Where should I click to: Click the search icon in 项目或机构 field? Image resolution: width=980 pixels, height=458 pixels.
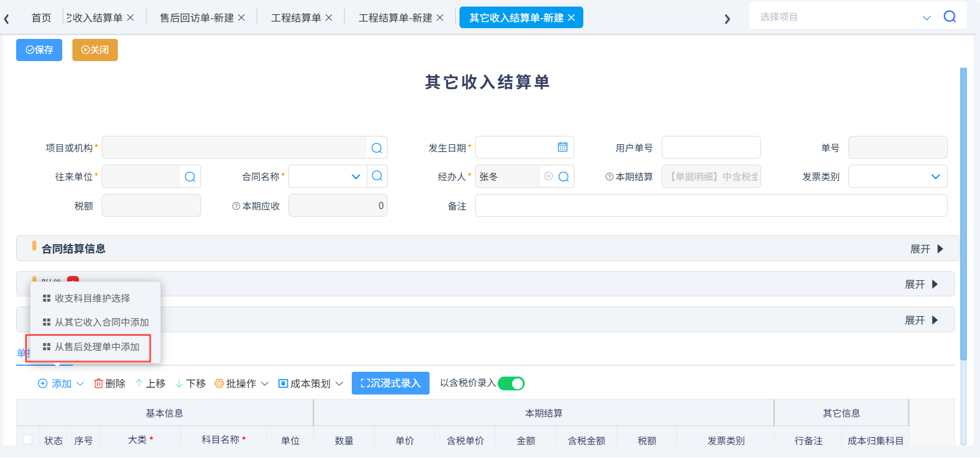click(376, 148)
